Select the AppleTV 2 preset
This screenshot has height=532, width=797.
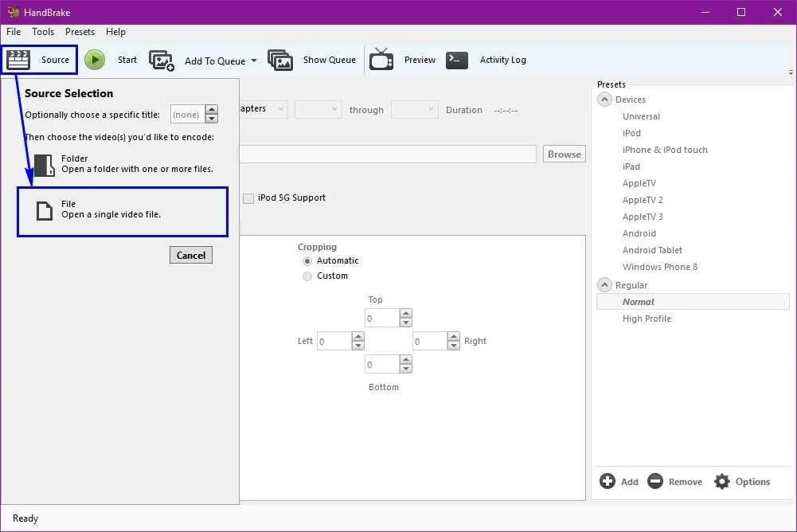pyautogui.click(x=643, y=201)
